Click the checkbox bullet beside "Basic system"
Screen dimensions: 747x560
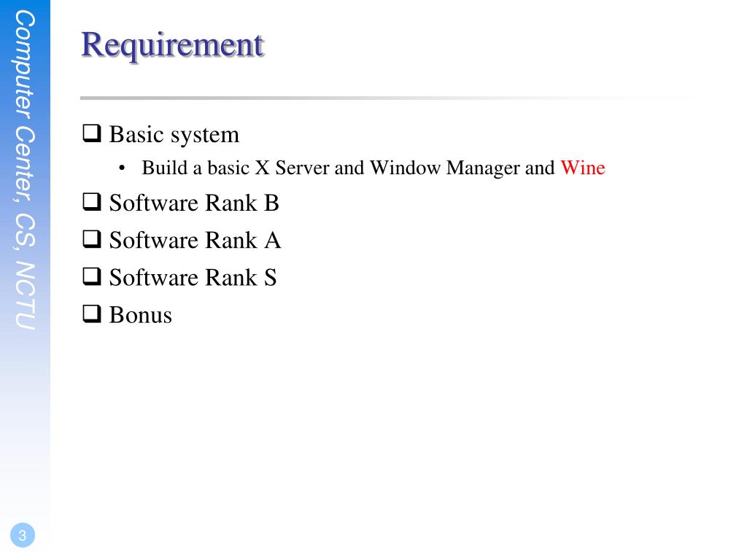pyautogui.click(x=92, y=133)
